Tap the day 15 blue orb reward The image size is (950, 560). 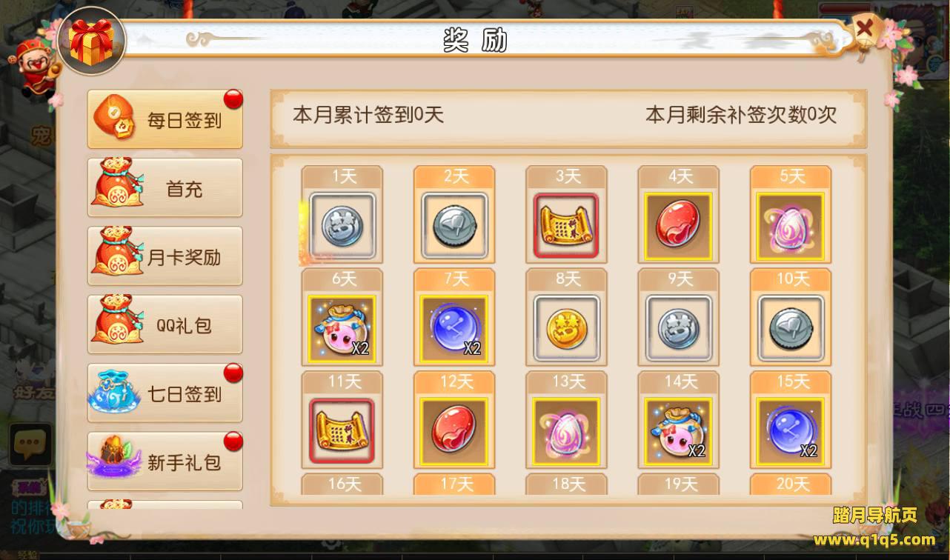(790, 431)
